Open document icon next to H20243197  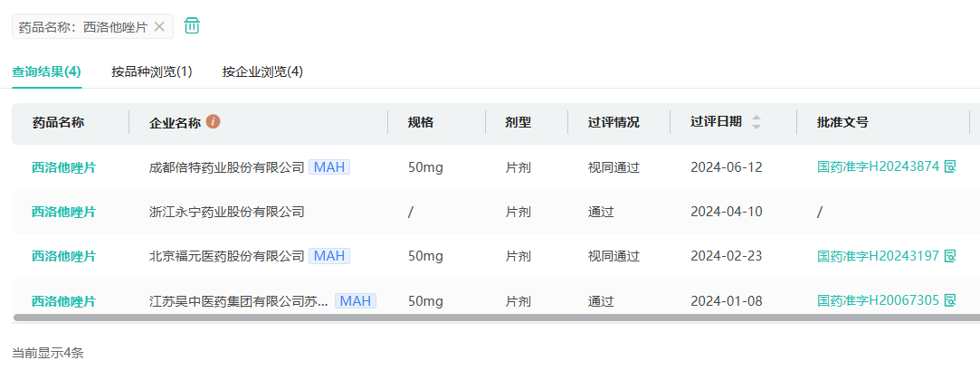tap(950, 256)
